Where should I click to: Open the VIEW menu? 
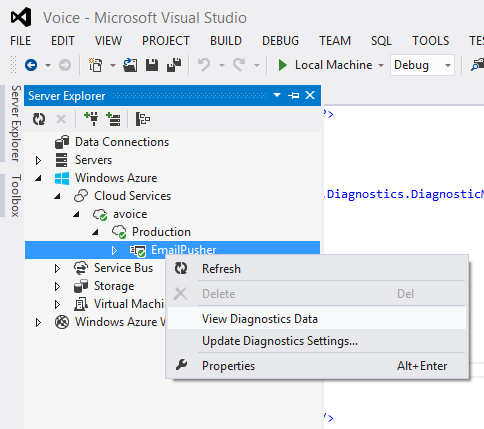pos(108,41)
